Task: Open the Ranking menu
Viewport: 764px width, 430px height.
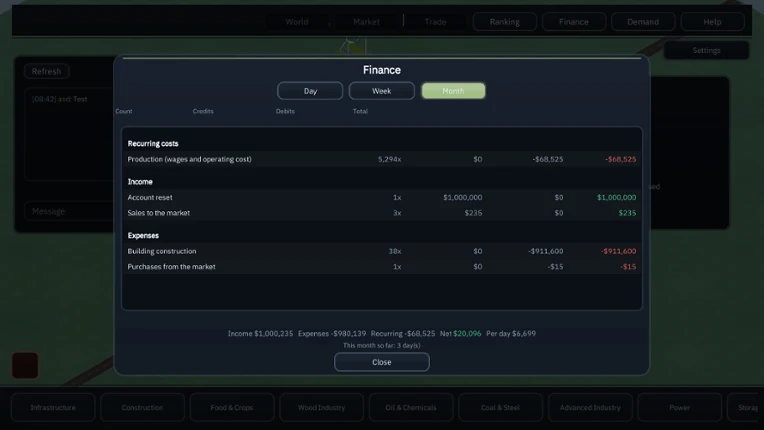Action: 504,22
